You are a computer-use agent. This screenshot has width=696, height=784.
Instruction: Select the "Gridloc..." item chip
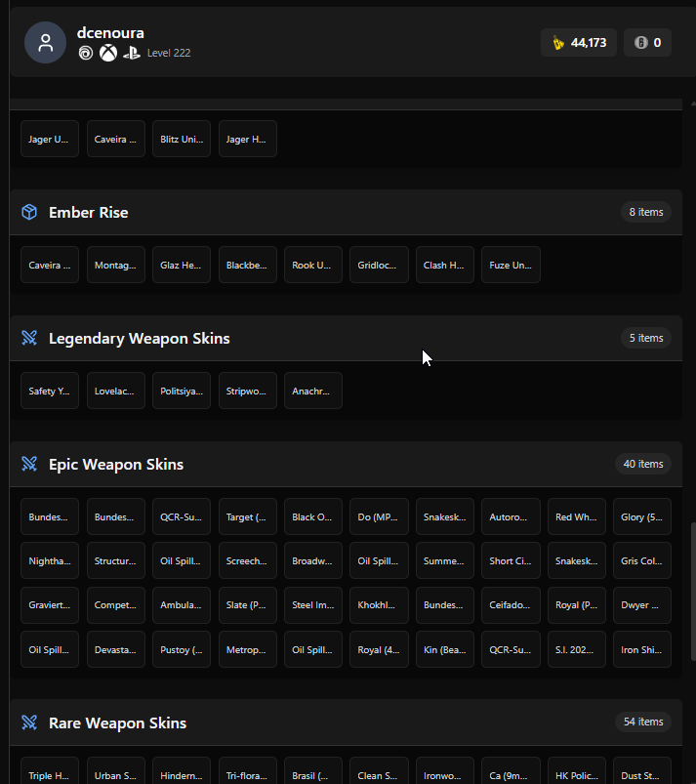[379, 265]
